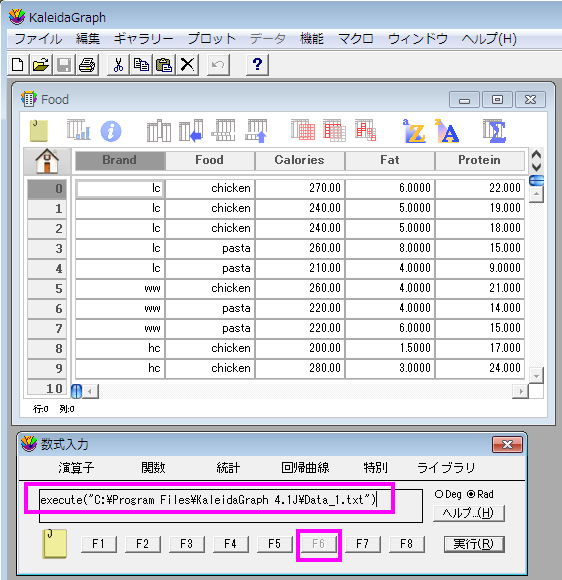Click the F3 formula button

point(186,544)
